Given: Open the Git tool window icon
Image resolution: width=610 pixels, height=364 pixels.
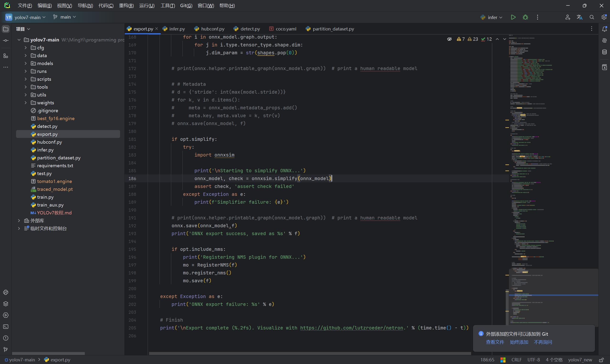Looking at the screenshot, I should point(6,349).
